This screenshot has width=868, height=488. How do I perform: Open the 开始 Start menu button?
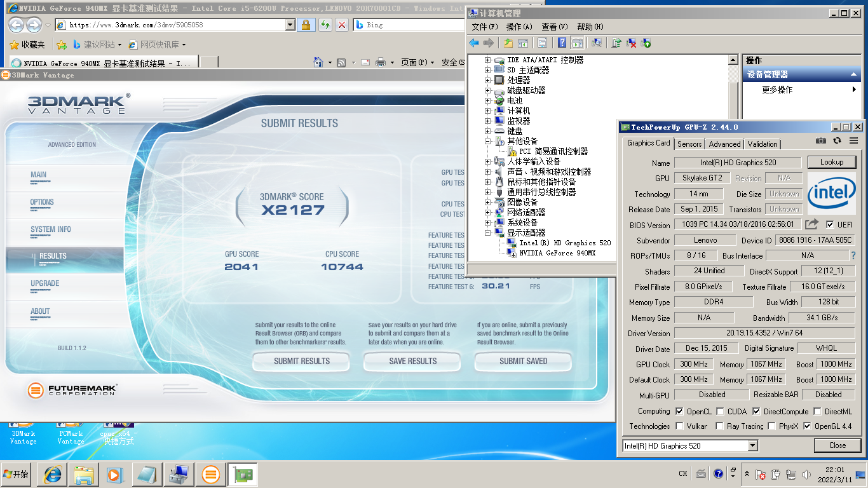click(17, 474)
